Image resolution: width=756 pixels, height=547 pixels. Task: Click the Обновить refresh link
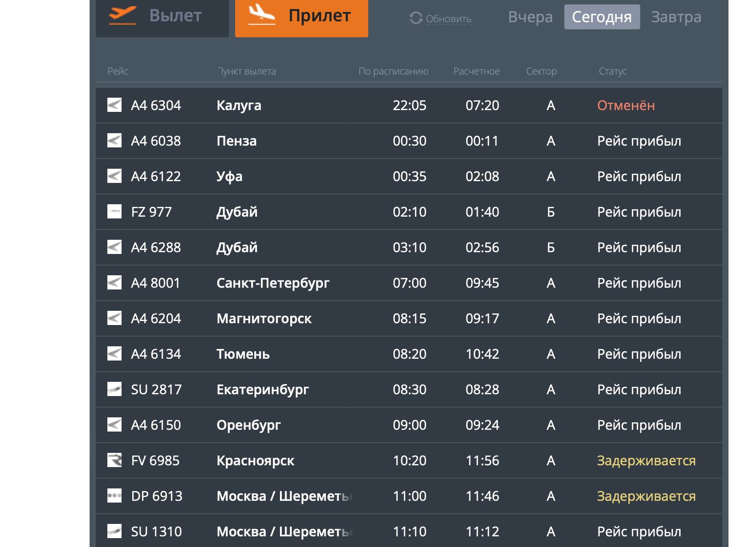(448, 19)
